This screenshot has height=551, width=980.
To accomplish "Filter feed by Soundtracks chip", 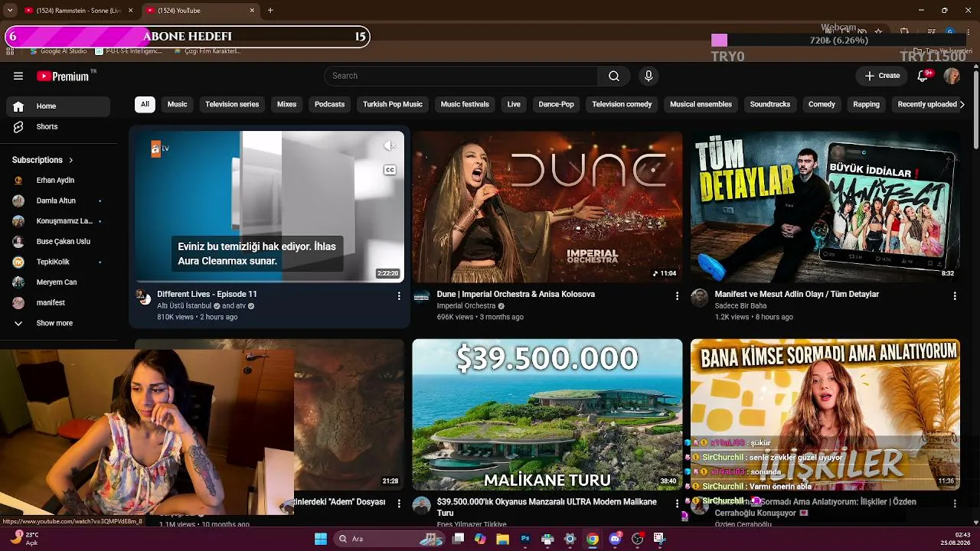I will click(x=769, y=104).
